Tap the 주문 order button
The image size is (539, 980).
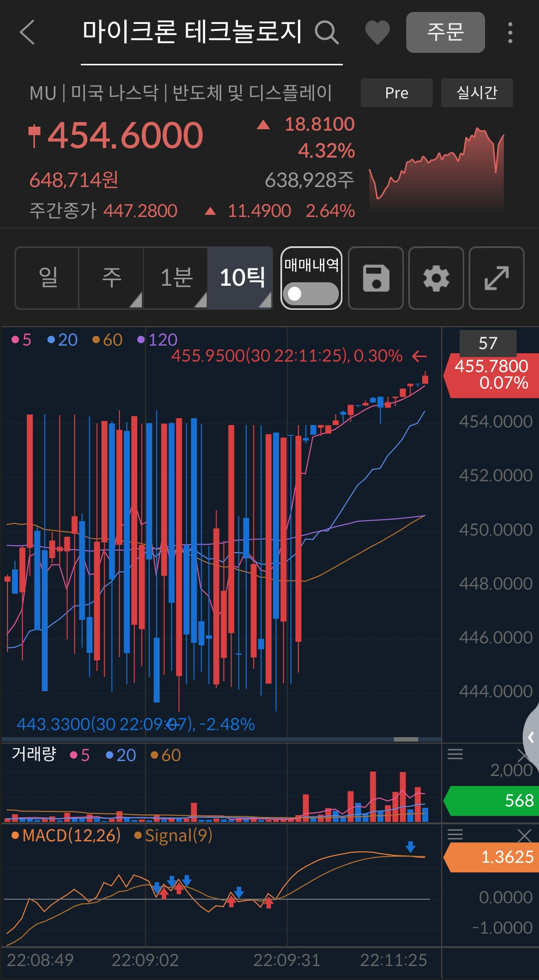(x=445, y=32)
